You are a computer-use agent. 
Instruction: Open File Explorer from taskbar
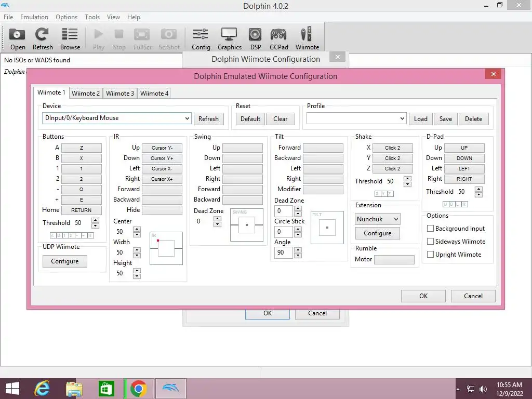tap(74, 389)
